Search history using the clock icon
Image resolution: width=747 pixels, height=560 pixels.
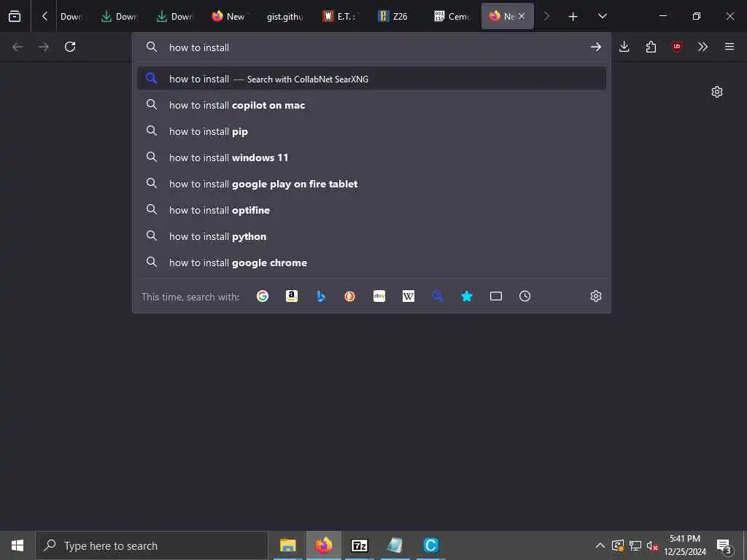pyautogui.click(x=525, y=296)
